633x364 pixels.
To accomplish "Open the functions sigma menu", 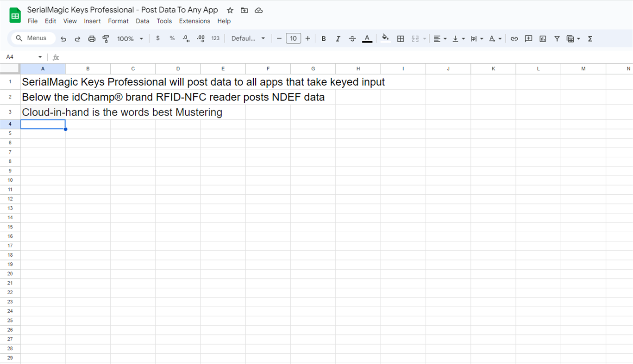I will click(x=590, y=39).
